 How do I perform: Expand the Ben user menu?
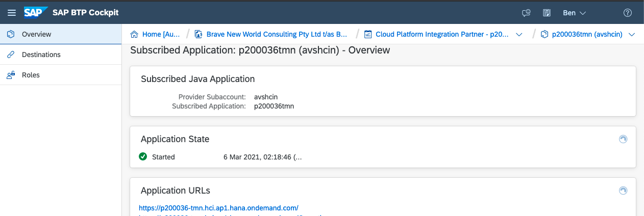coord(574,13)
